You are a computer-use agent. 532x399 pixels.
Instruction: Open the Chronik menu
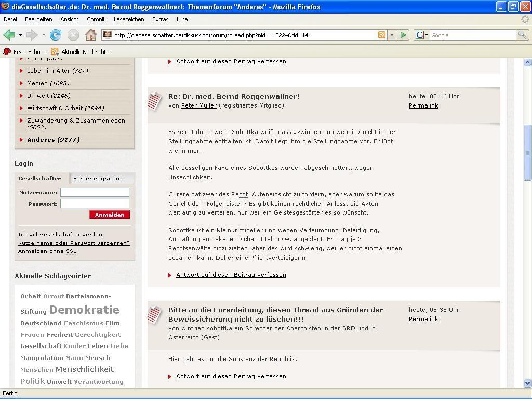point(96,19)
